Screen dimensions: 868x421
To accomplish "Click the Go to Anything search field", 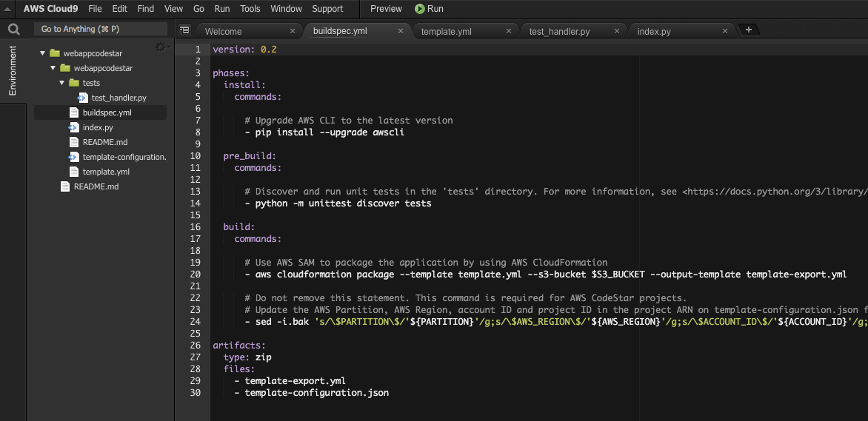I will (x=101, y=30).
